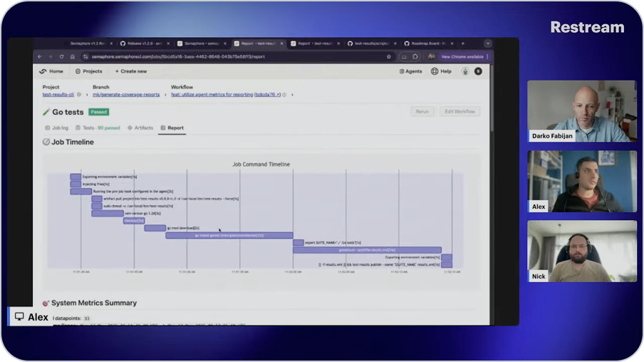644x362 pixels.
Task: Click Darko Fabijan's video thumbnail
Action: tap(582, 111)
